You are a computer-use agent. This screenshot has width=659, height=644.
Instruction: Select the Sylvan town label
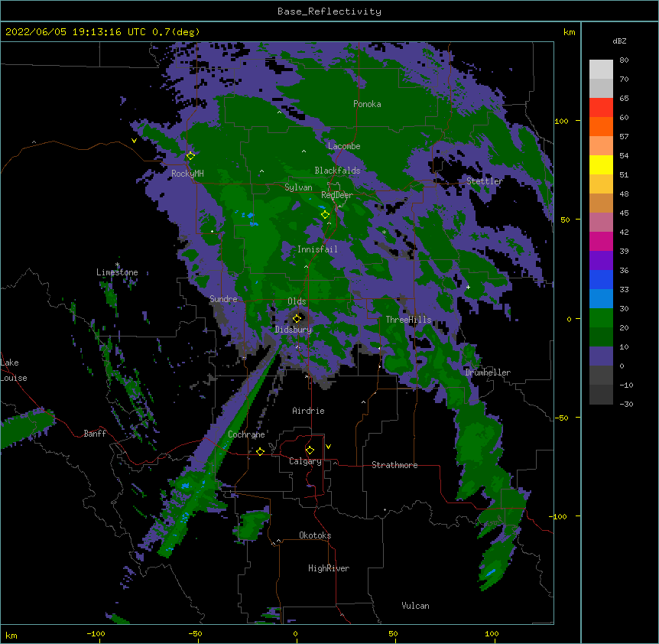tap(298, 187)
